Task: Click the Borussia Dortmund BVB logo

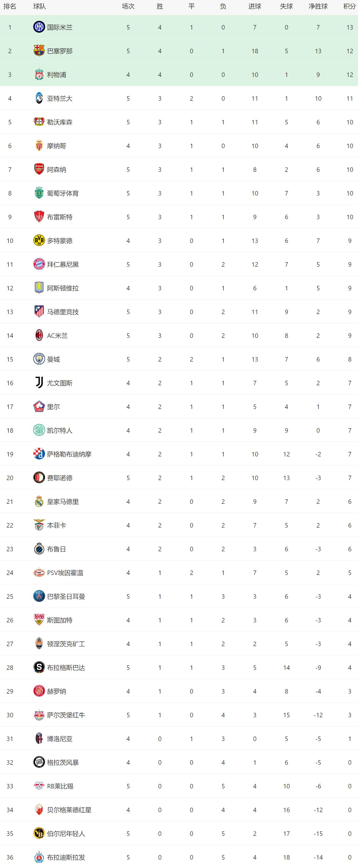Action: [x=39, y=240]
